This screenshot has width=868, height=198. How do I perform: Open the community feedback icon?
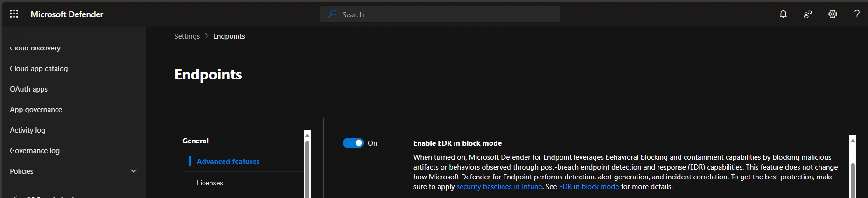coord(808,14)
